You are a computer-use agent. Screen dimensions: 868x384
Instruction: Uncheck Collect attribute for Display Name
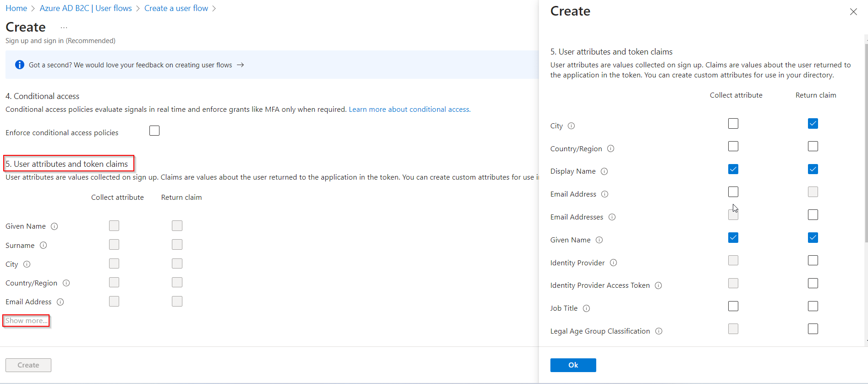[733, 169]
